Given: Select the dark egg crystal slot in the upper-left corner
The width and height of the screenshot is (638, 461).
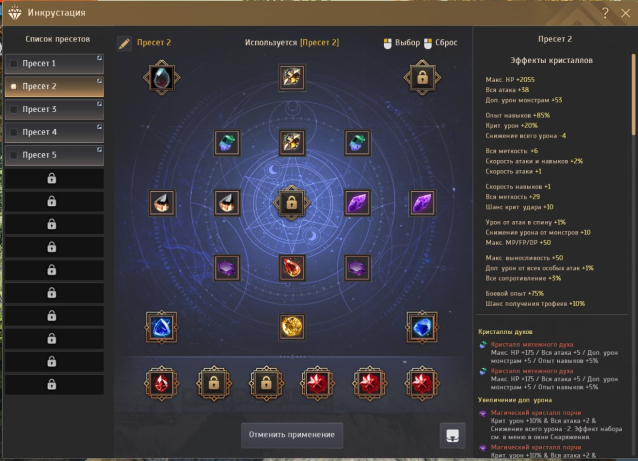Looking at the screenshot, I should 162,77.
